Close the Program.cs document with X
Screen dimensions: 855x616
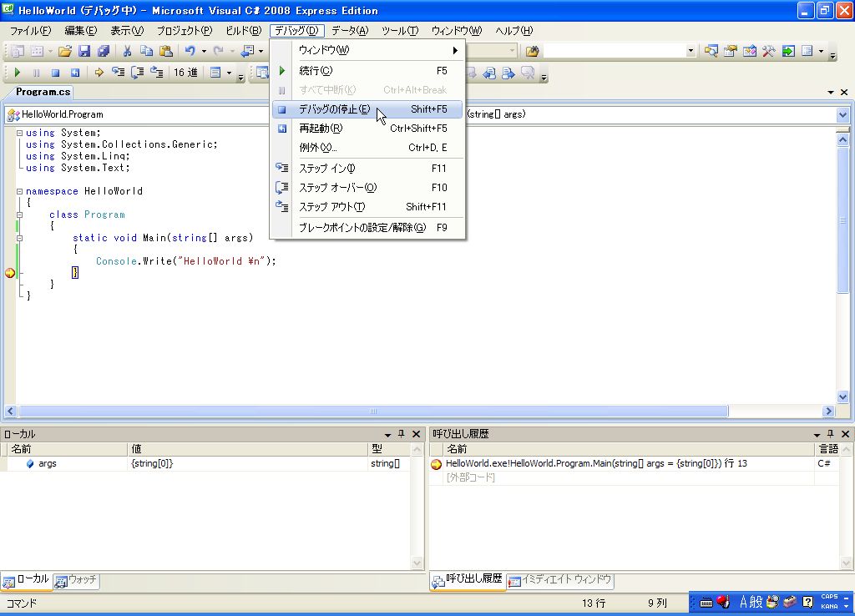tap(844, 92)
